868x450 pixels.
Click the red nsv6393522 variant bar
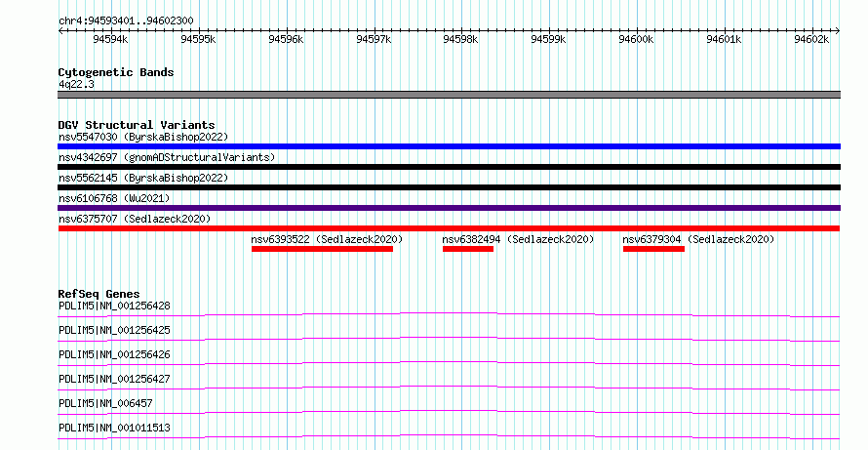click(x=322, y=249)
